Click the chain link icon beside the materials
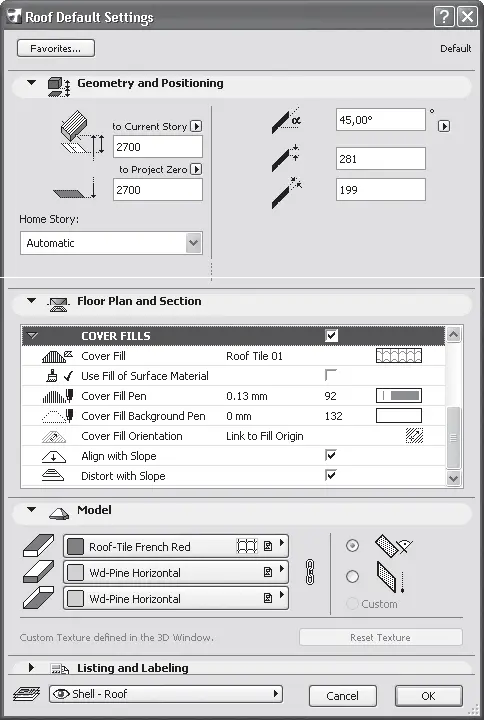Image resolution: width=484 pixels, height=720 pixels. [310, 572]
